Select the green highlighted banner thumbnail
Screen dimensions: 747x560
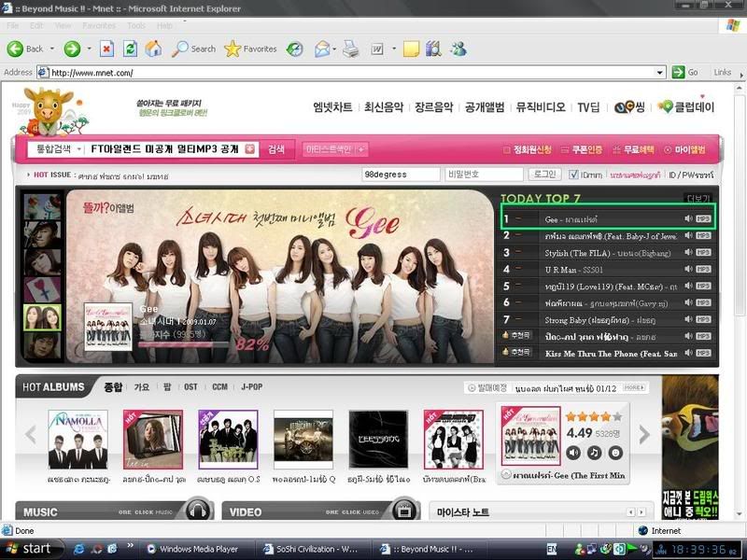coord(42,317)
